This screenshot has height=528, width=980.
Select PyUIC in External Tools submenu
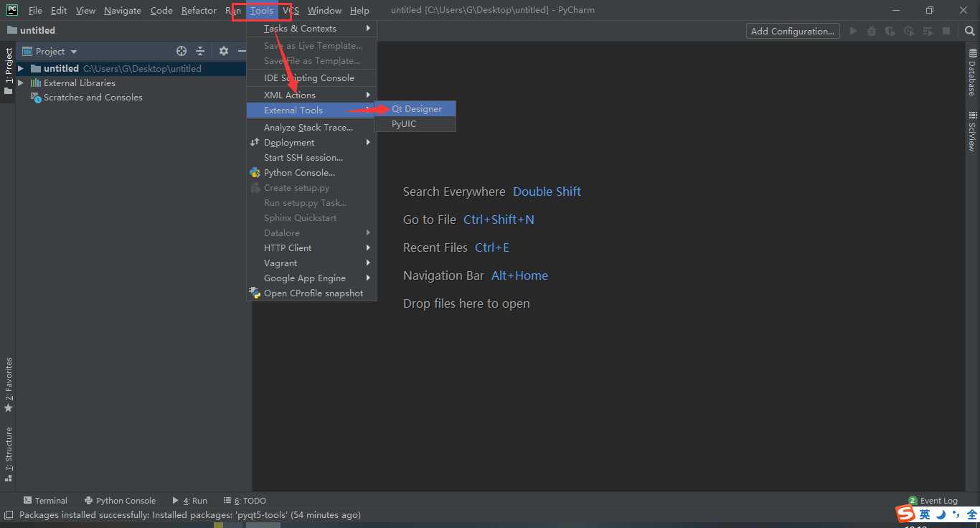click(x=415, y=124)
